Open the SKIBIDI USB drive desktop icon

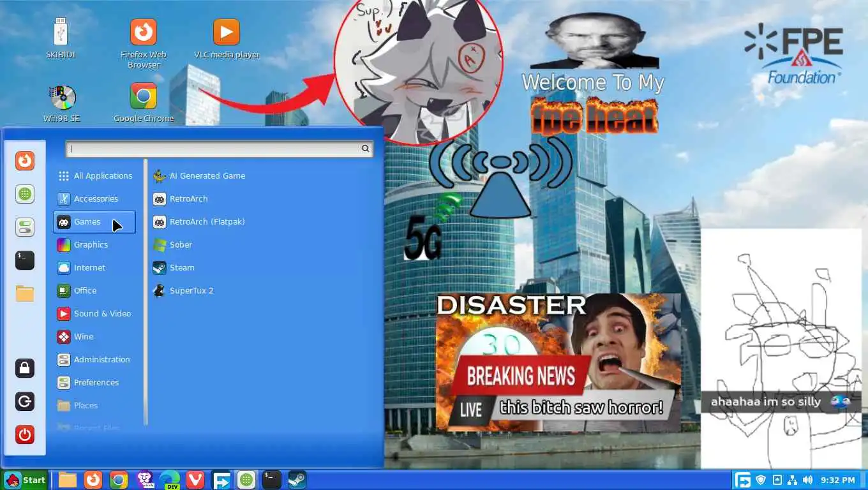click(61, 38)
